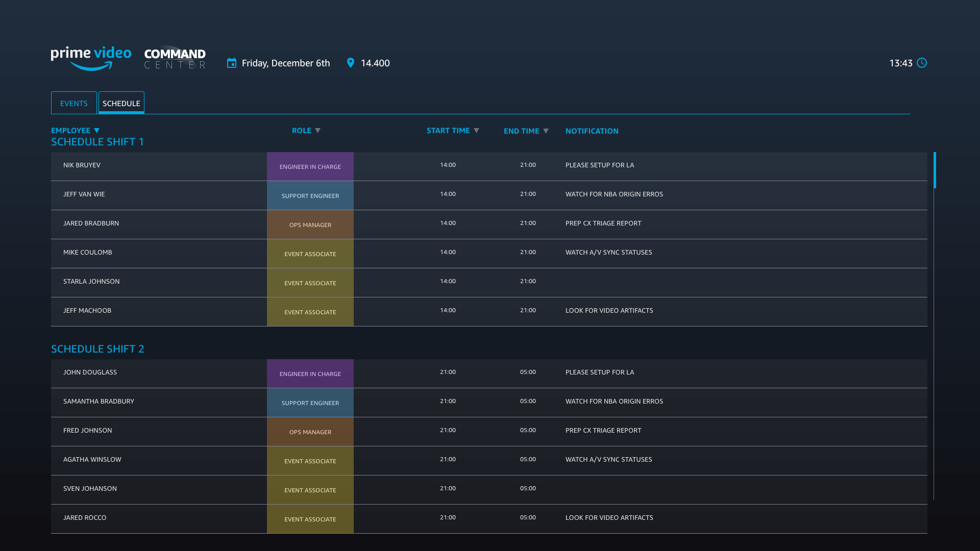Click the location pin icon

click(x=351, y=63)
